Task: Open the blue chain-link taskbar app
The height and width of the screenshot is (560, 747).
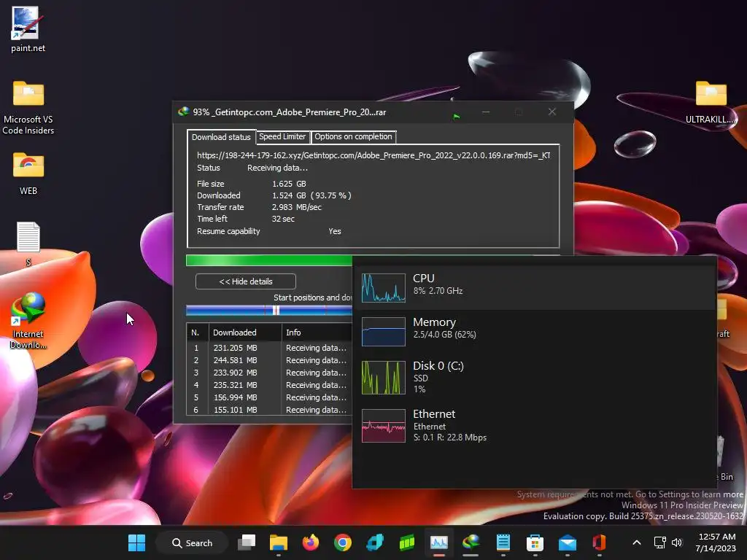Action: pyautogui.click(x=375, y=542)
